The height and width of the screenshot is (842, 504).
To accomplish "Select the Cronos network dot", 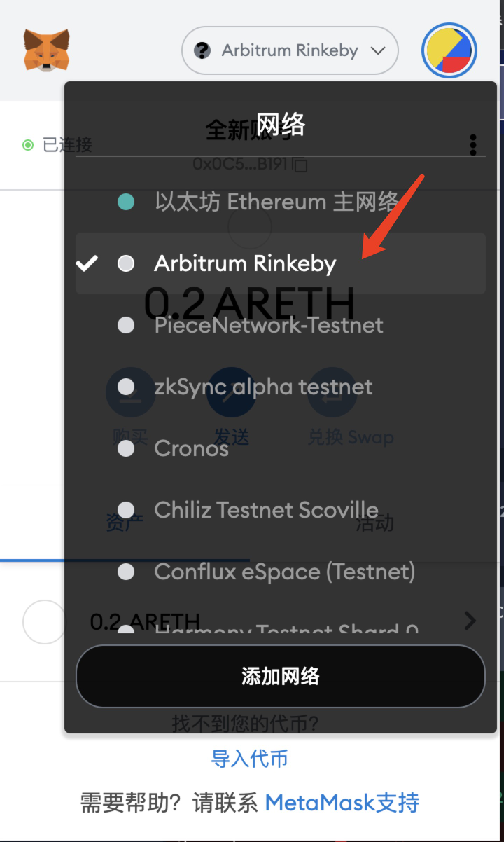I will 126,448.
